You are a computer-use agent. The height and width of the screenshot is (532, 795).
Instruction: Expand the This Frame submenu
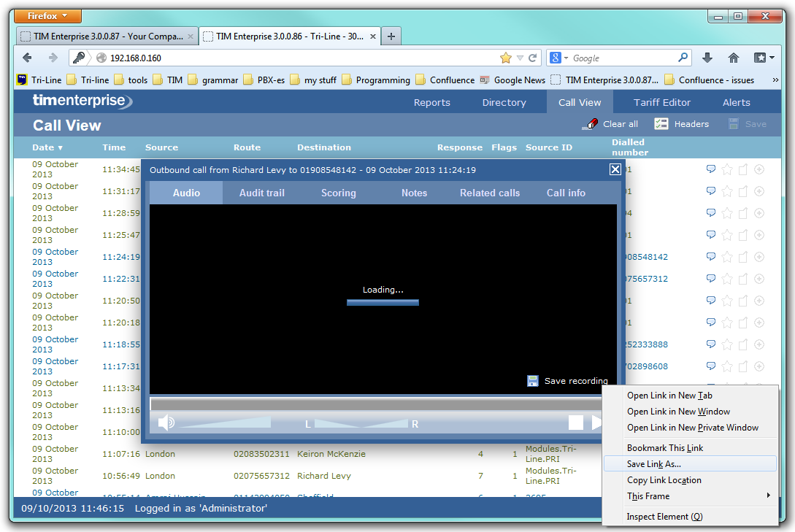(690, 496)
